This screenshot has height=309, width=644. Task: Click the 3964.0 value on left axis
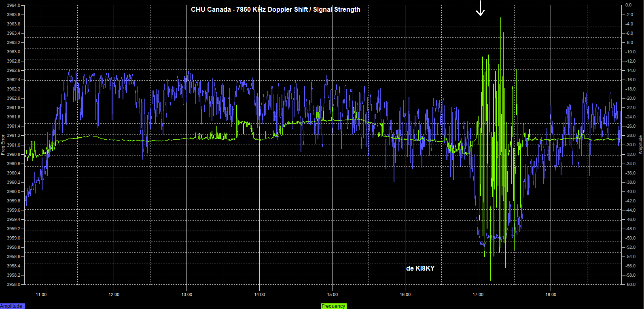click(13, 5)
